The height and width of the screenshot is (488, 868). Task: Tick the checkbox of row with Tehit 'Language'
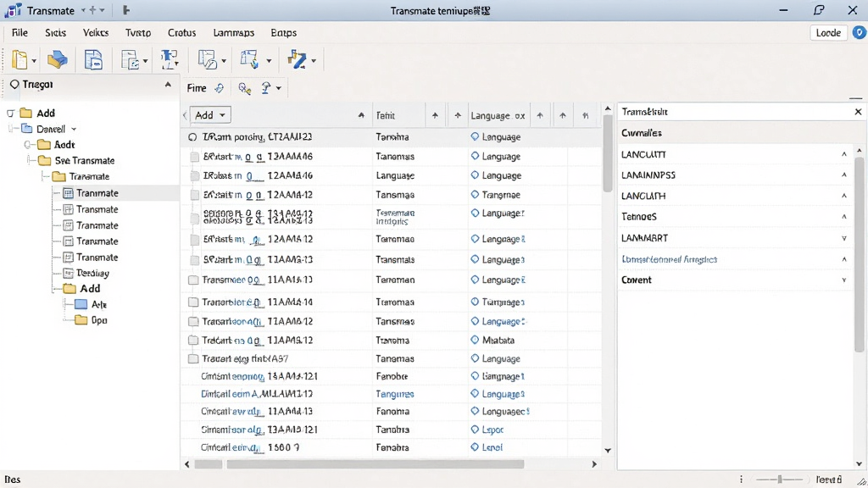coord(194,176)
